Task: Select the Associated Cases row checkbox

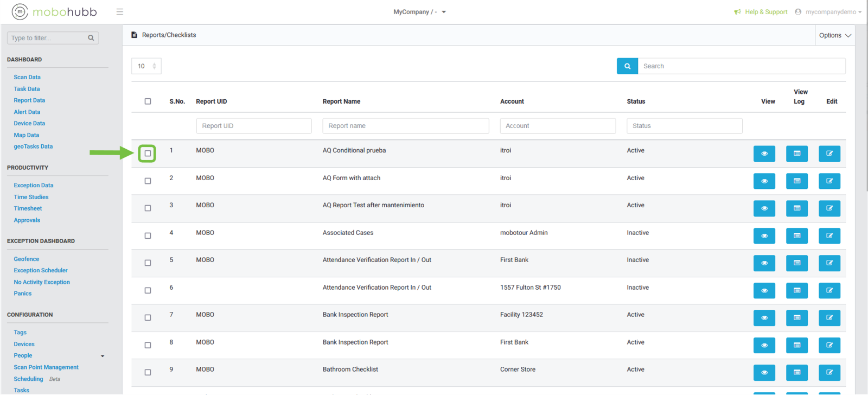Action: click(x=148, y=236)
